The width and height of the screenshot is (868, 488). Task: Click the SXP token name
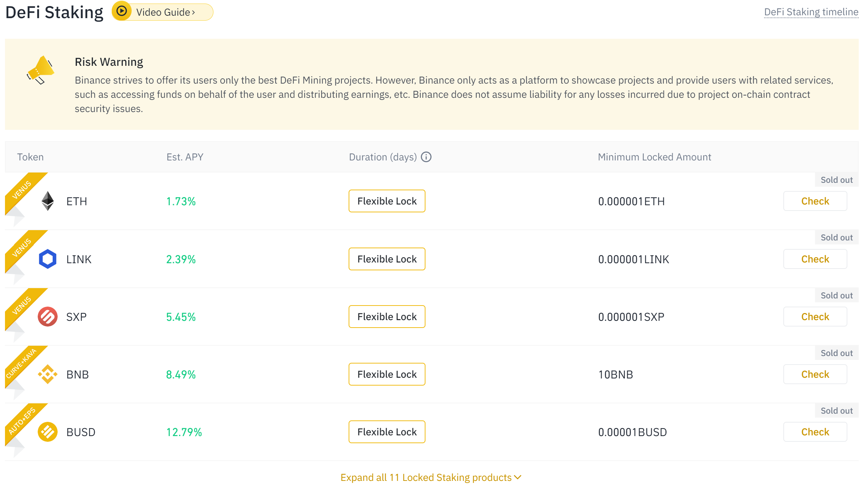point(76,317)
